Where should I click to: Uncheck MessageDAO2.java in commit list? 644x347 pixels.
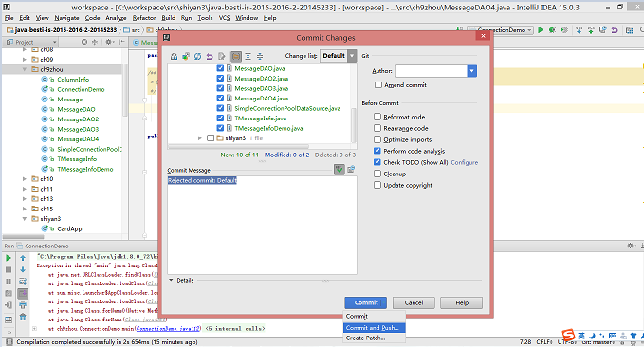pyautogui.click(x=220, y=78)
